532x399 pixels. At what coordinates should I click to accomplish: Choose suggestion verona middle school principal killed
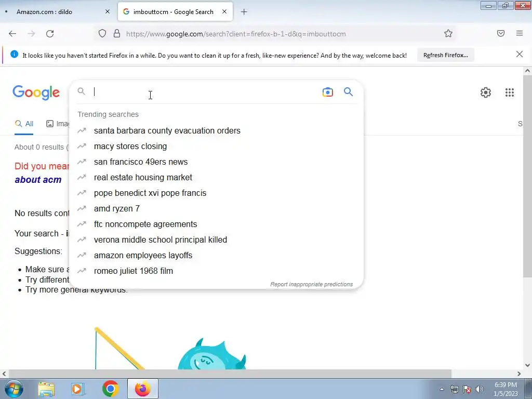coord(216,240)
